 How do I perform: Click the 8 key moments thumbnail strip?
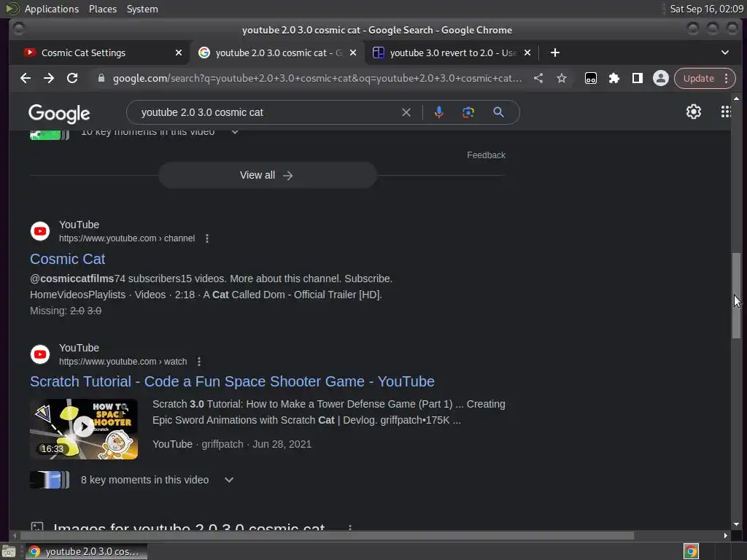click(50, 480)
